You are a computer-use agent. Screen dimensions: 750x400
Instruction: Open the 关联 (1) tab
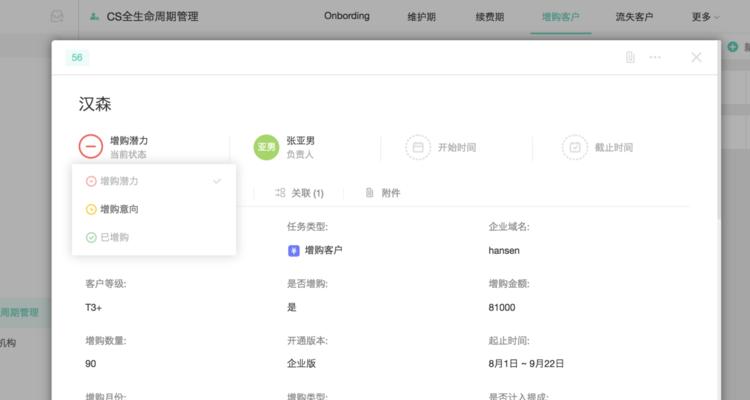(299, 193)
